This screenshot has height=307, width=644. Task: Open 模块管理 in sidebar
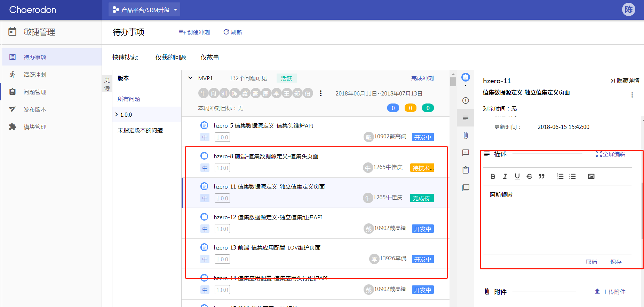click(52, 127)
